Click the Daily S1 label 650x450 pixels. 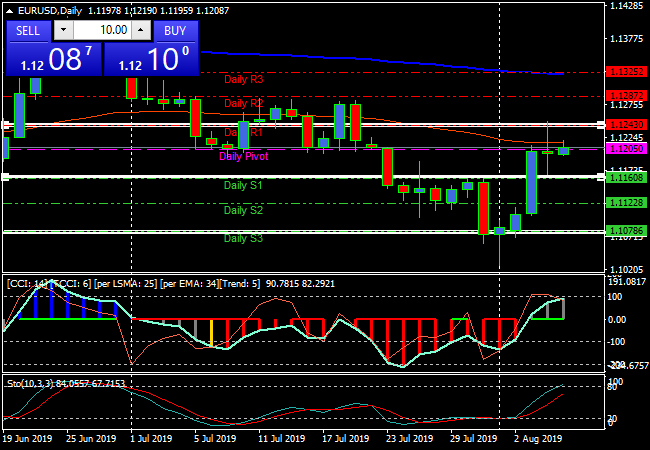pyautogui.click(x=243, y=185)
